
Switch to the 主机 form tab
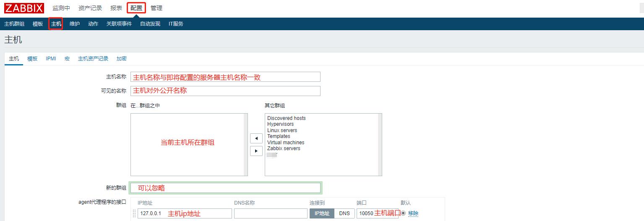14,59
